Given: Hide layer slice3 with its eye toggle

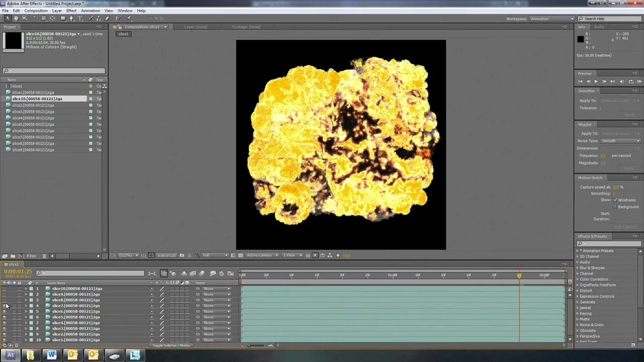Looking at the screenshot, I should click(5, 328).
